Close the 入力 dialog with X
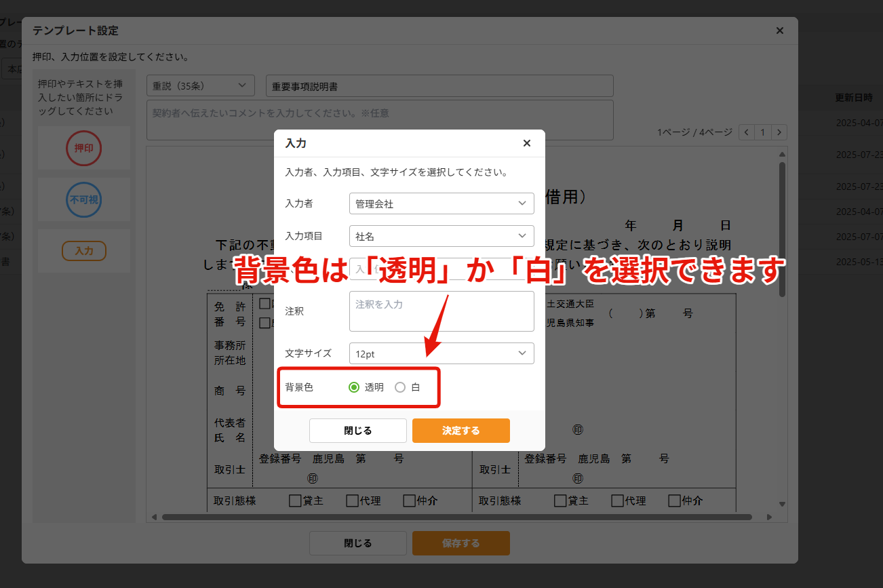 point(527,143)
